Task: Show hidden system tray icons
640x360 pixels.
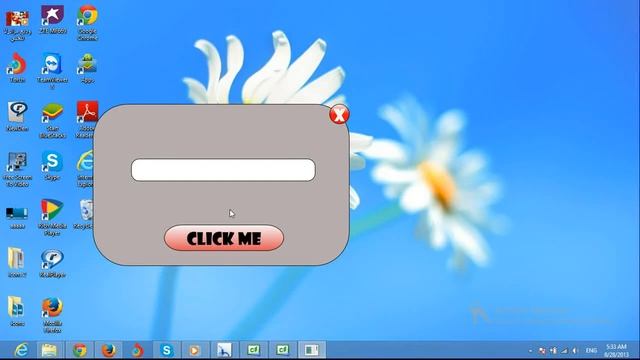Action: coord(530,351)
